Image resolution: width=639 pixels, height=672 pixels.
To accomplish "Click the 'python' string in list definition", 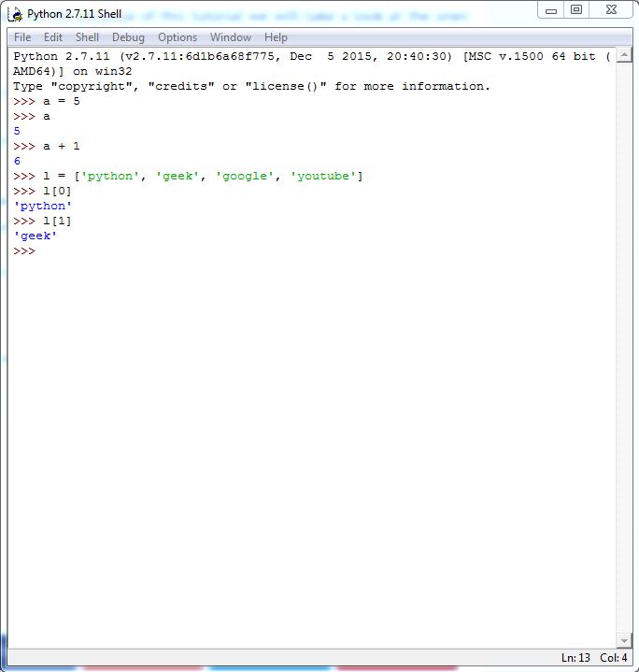I will click(110, 176).
